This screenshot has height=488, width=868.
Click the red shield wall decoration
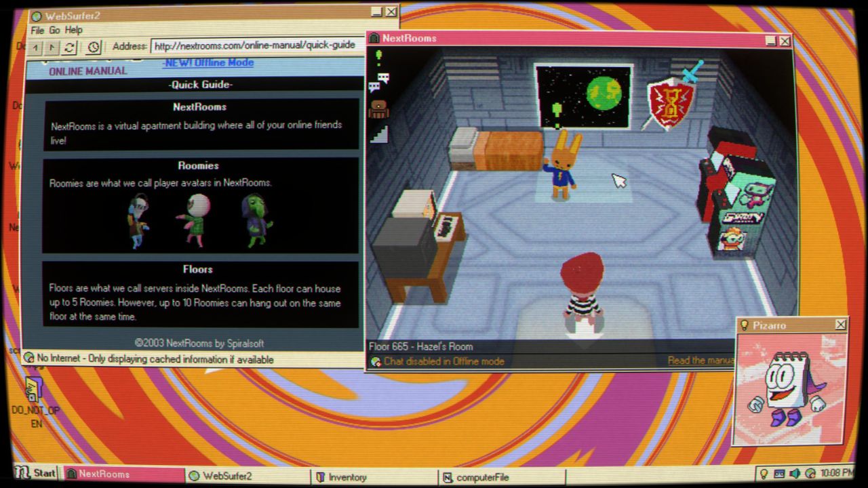tap(671, 103)
